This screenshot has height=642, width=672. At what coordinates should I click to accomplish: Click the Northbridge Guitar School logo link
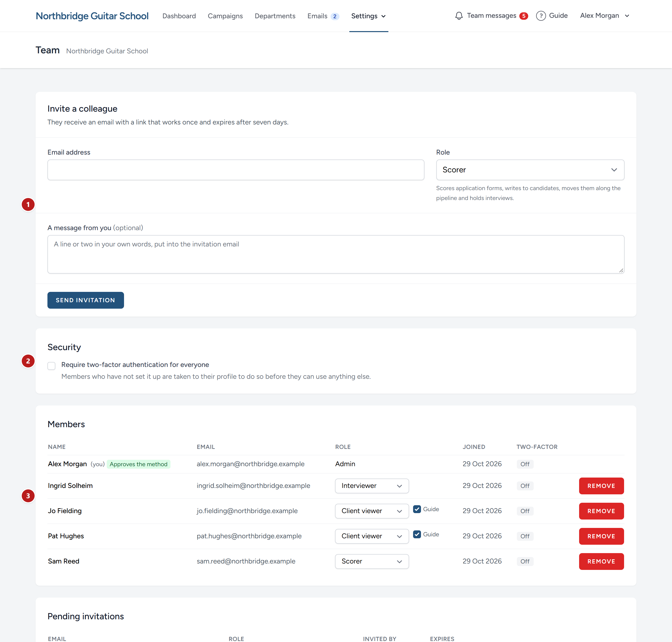coord(92,16)
